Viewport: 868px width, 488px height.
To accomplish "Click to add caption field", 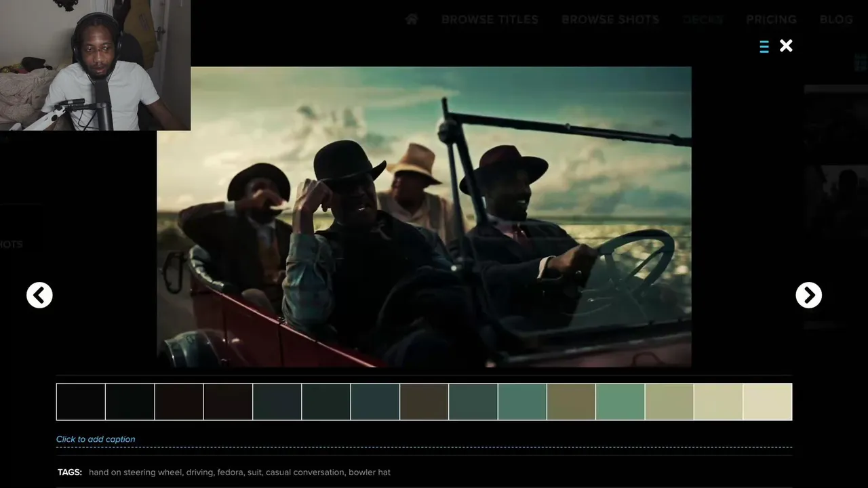I will pyautogui.click(x=424, y=439).
